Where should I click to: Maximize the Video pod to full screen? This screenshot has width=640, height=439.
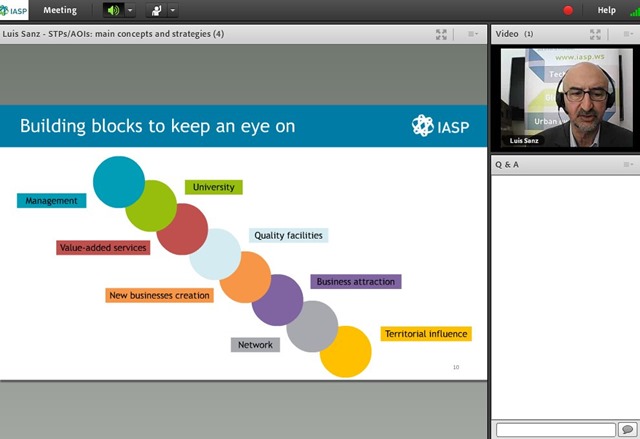(595, 34)
